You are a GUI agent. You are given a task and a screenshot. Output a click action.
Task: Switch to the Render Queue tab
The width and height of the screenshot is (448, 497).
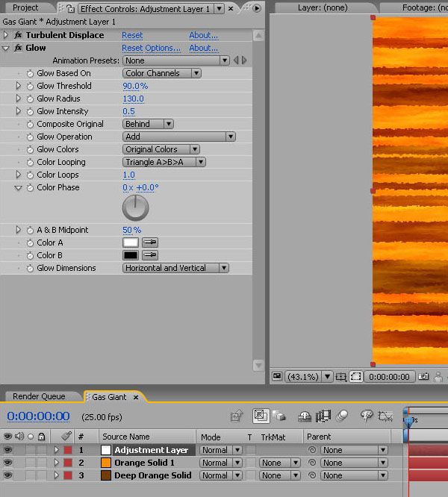(39, 396)
